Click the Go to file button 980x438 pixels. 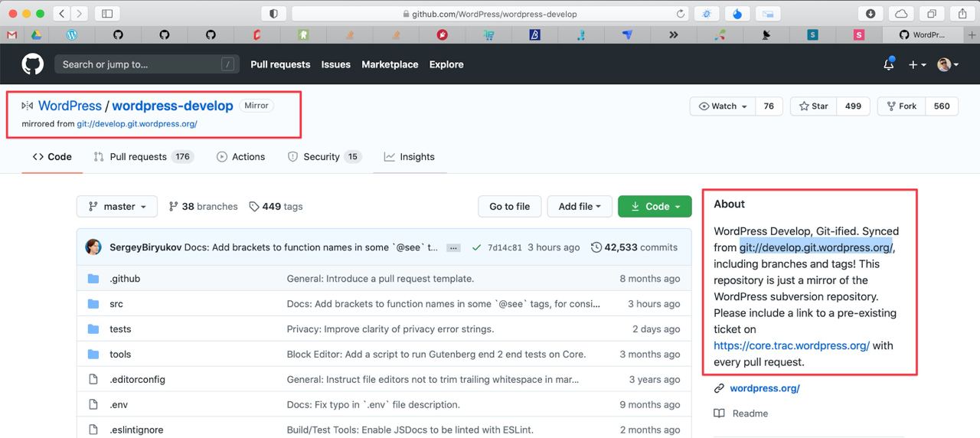pos(510,207)
